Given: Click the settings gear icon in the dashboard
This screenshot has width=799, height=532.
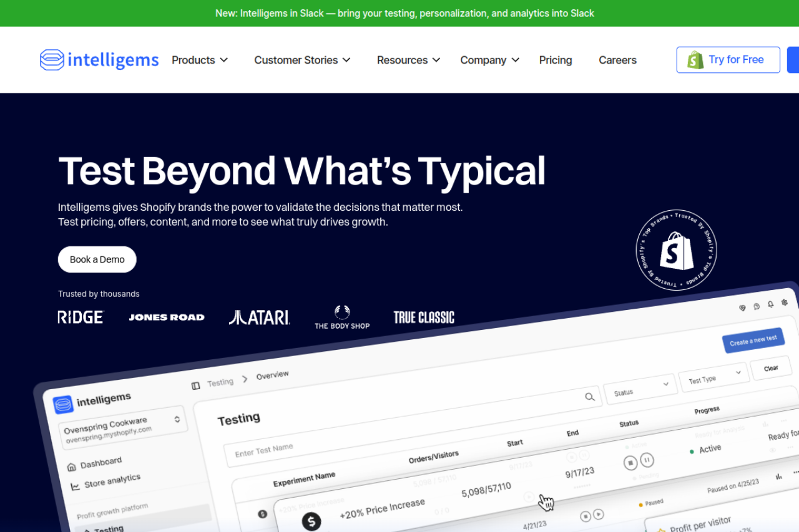Looking at the screenshot, I should pyautogui.click(x=783, y=302).
